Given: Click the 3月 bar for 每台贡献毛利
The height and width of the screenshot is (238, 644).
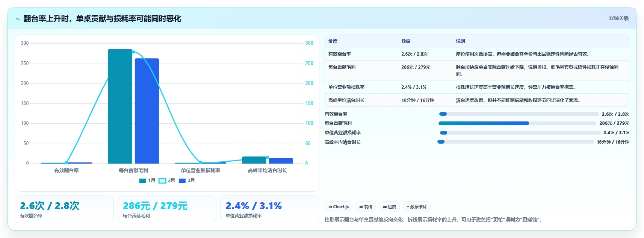Looking at the screenshot, I should 147,111.
